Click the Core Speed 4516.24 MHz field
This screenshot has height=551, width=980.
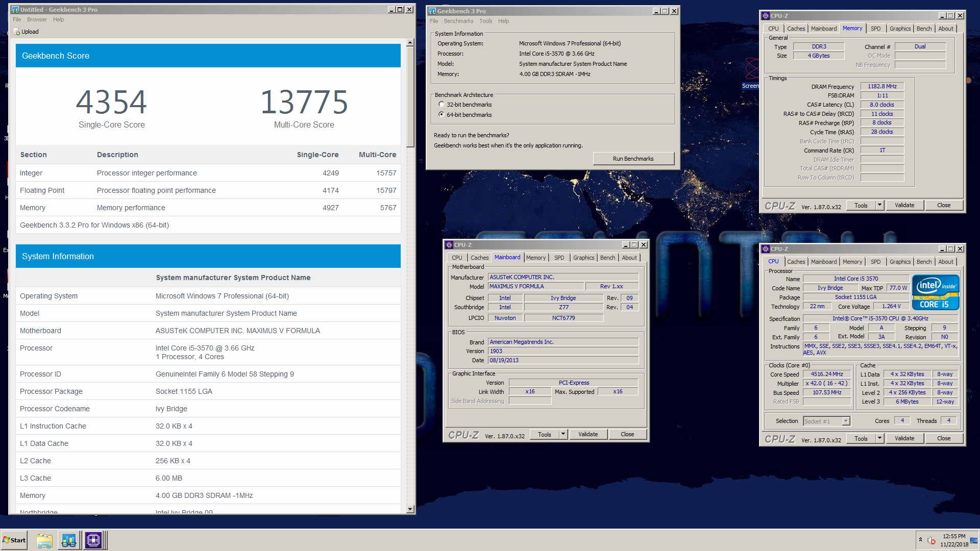click(827, 374)
